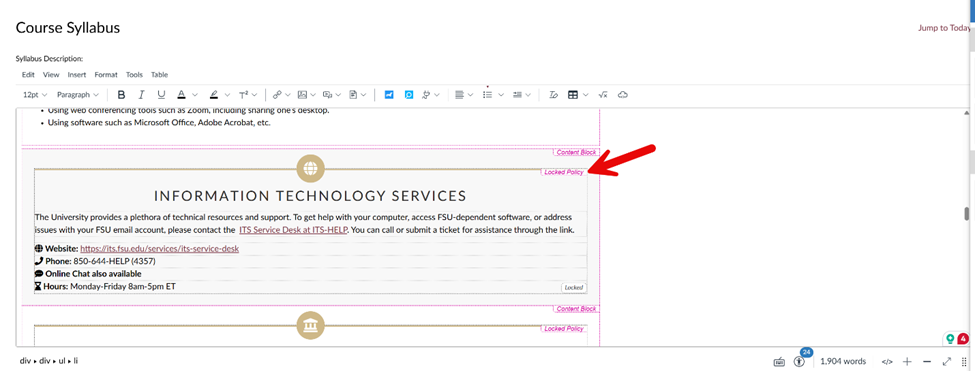Click the editor vertical scrollbar thumb

[x=967, y=213]
